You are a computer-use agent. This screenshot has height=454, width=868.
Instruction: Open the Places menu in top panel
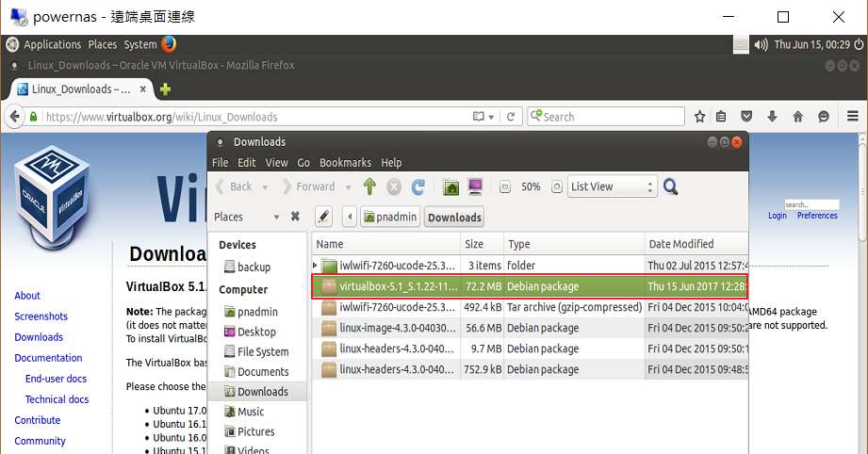(x=103, y=44)
